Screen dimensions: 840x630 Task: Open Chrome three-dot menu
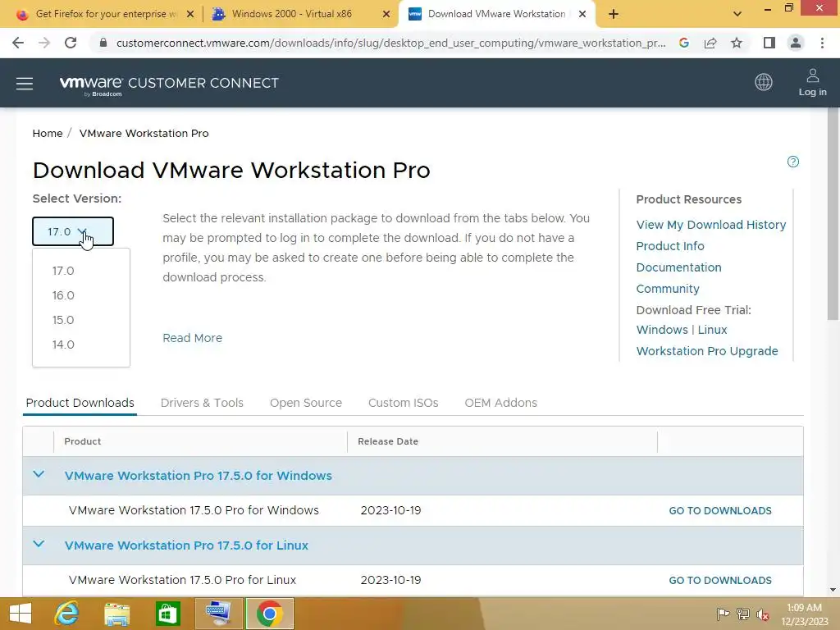coord(822,43)
